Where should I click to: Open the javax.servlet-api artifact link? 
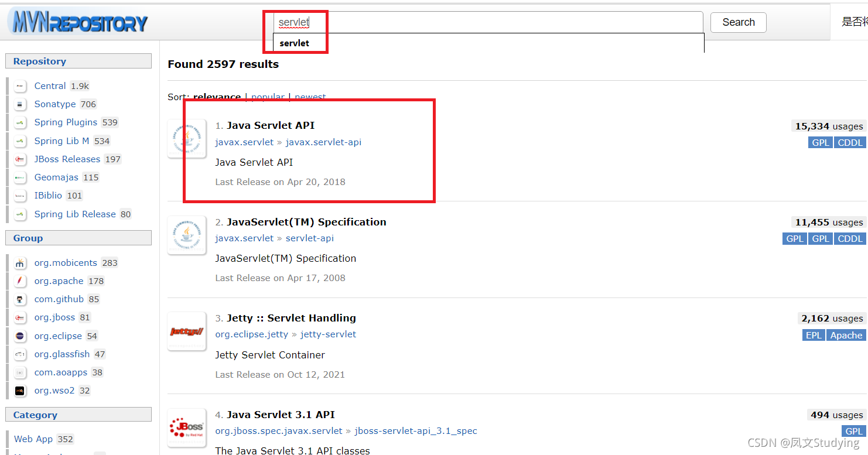tap(323, 142)
